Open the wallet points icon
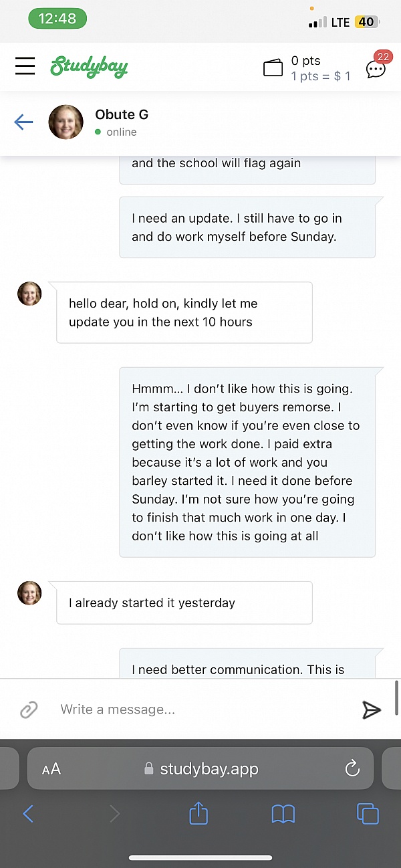 (273, 68)
